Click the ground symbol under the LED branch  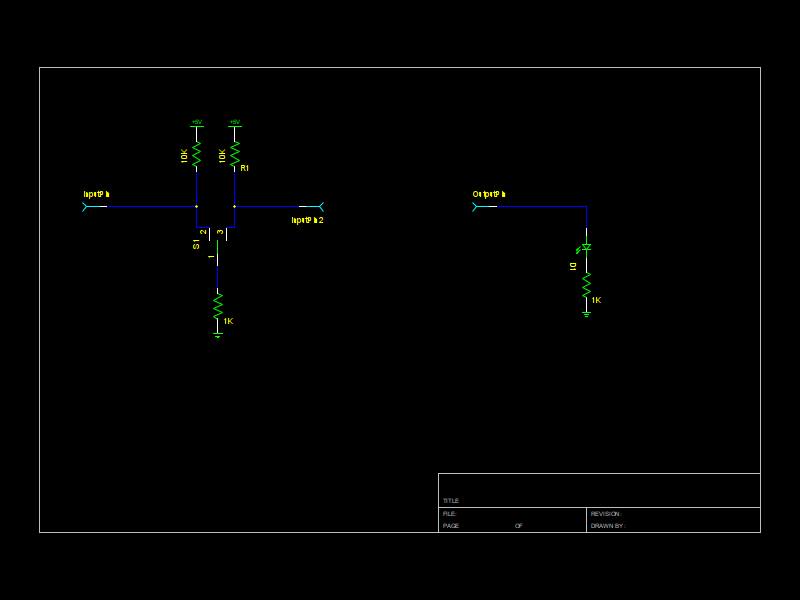coord(586,314)
